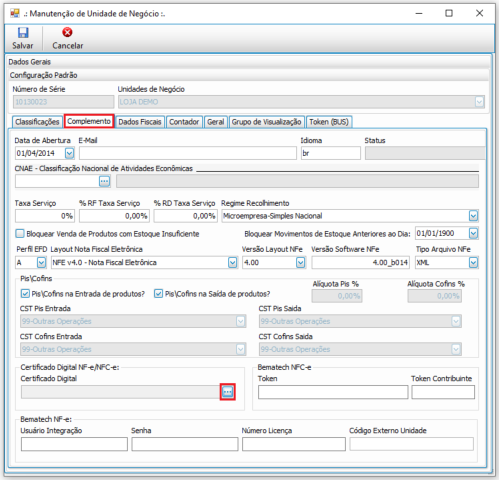Focus the Bematech NFC-e Token field

click(333, 392)
